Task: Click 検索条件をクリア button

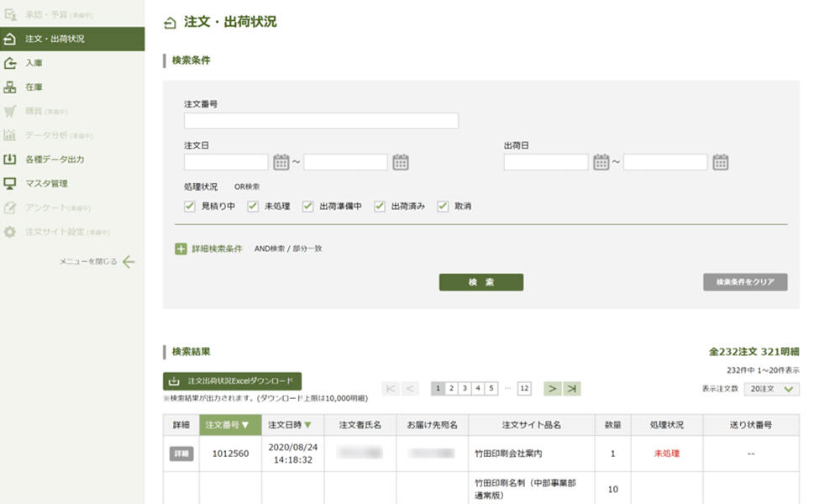Action: (x=745, y=282)
